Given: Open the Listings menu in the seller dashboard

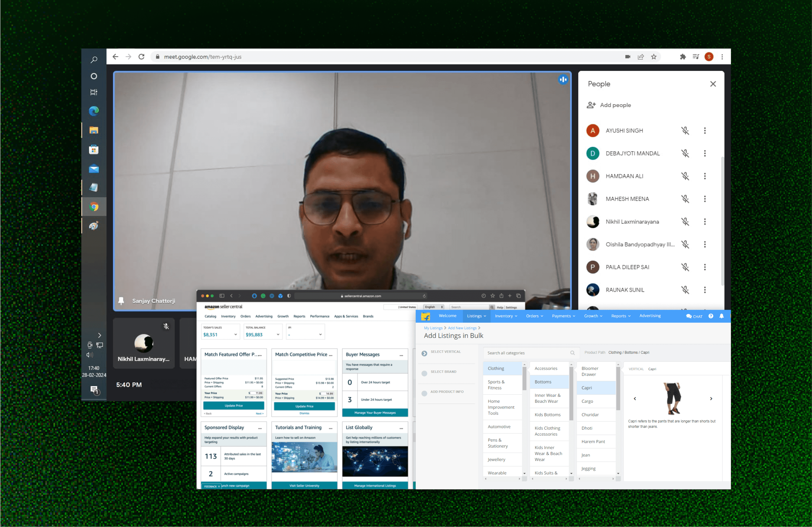Looking at the screenshot, I should click(476, 316).
